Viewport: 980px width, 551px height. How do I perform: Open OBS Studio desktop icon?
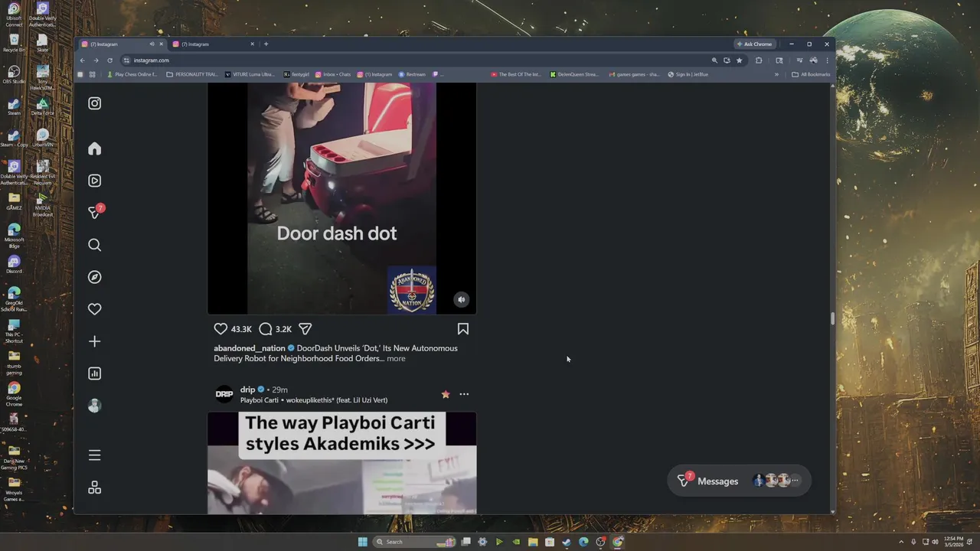click(14, 74)
